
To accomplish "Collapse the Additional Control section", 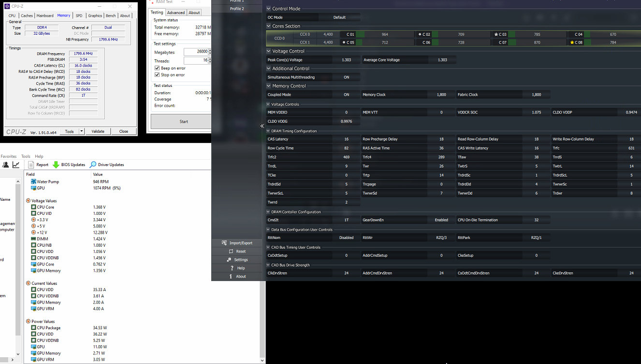I will (x=269, y=69).
